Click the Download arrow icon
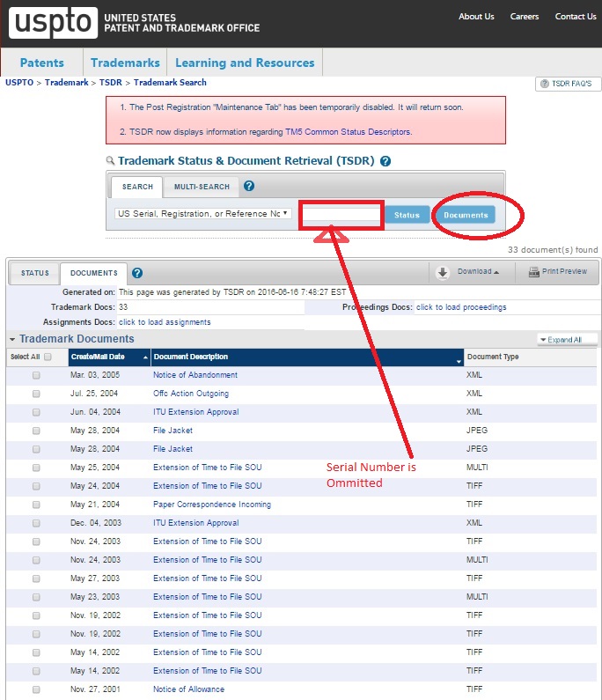 [443, 272]
